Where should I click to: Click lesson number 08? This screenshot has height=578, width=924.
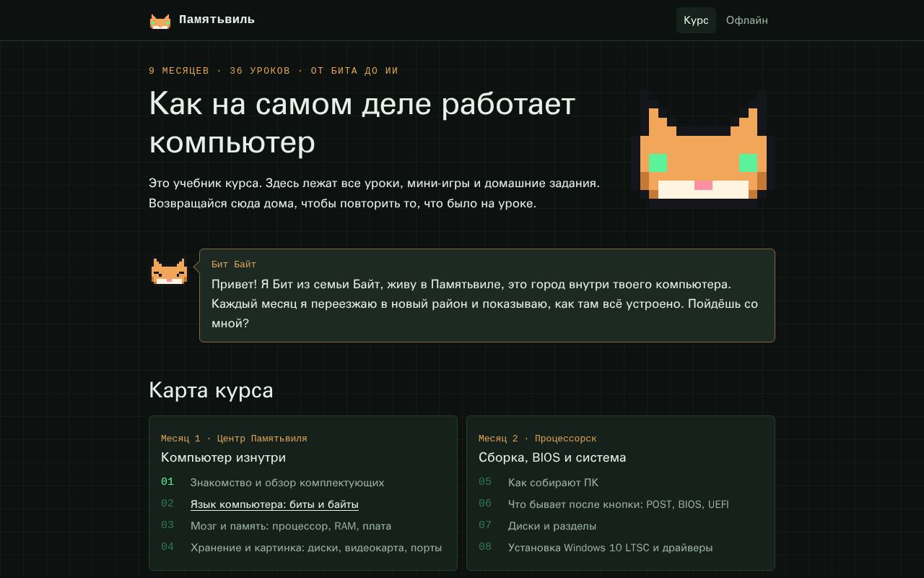coord(485,547)
